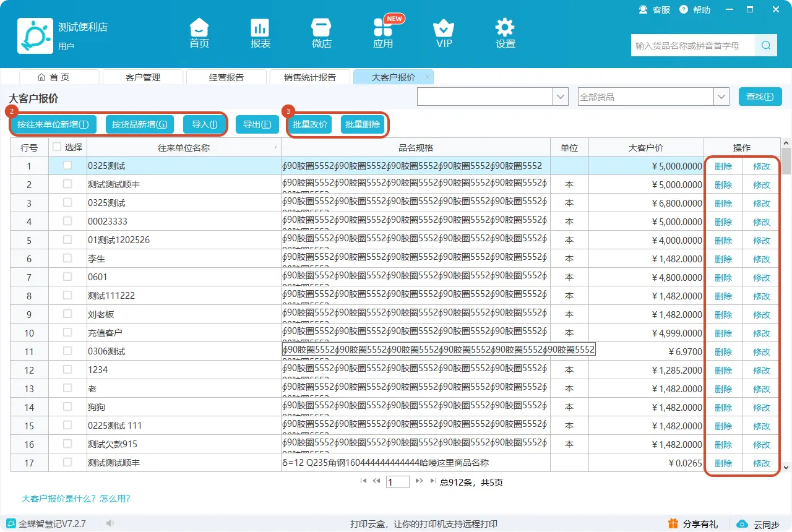This screenshot has width=792, height=532.
Task: Open the empty customer dropdown arrow
Action: coord(561,97)
